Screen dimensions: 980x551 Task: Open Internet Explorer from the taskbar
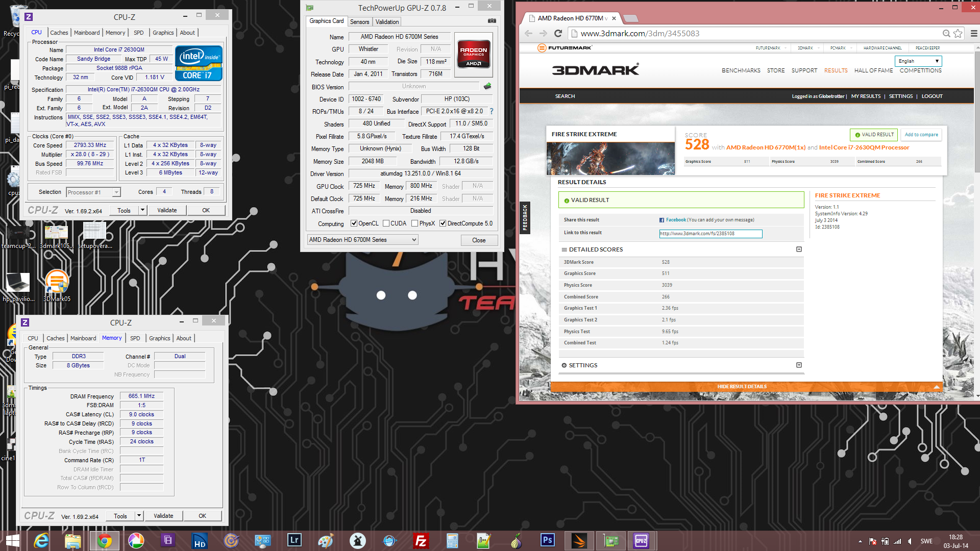(41, 541)
